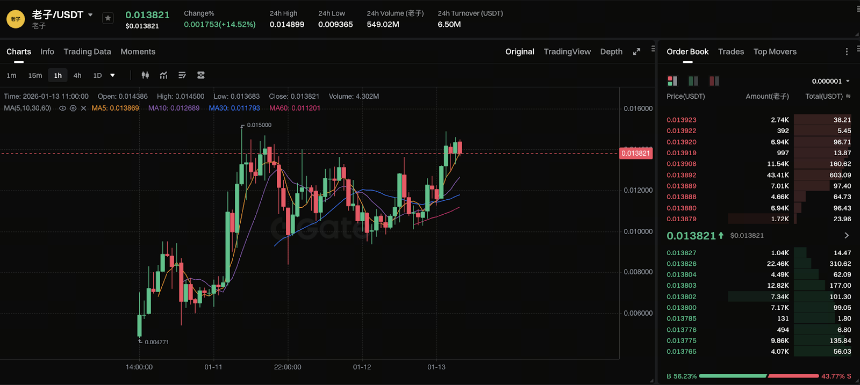Select bid price 0.013800

pos(681,307)
